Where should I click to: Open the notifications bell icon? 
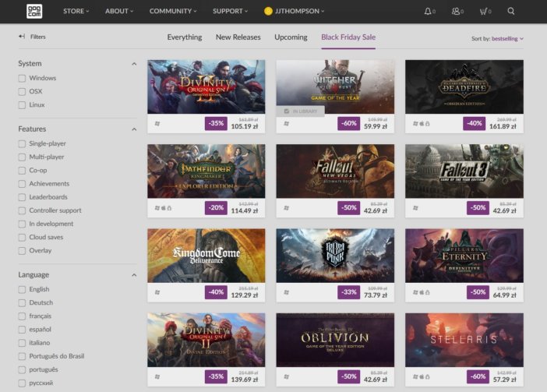(428, 11)
